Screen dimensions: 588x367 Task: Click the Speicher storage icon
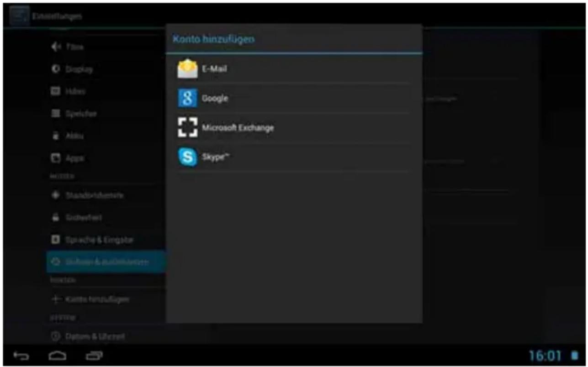[x=56, y=113]
